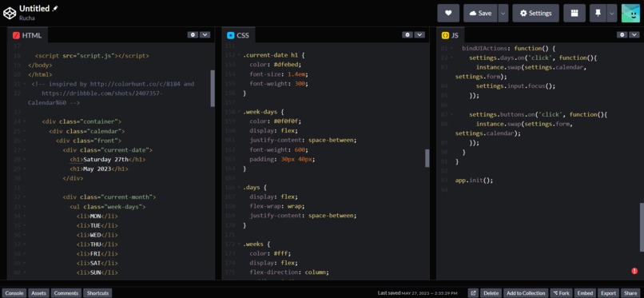This screenshot has height=298, width=644.
Task: Click the pencil icon to rename Untitled
Action: tap(55, 9)
